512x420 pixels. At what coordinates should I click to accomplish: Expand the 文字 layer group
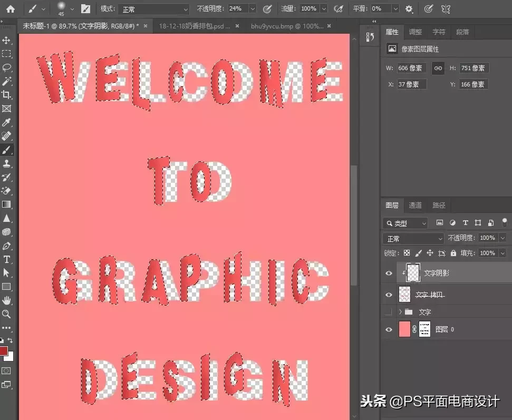(x=400, y=312)
